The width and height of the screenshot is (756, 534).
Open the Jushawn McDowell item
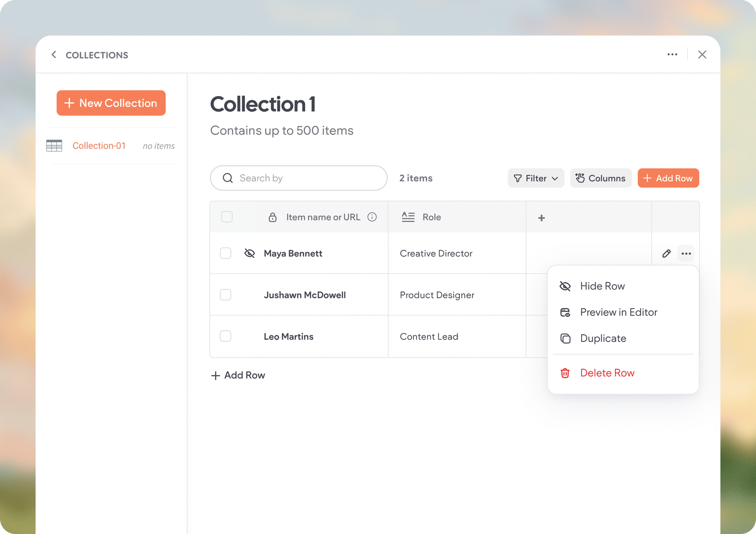(305, 295)
